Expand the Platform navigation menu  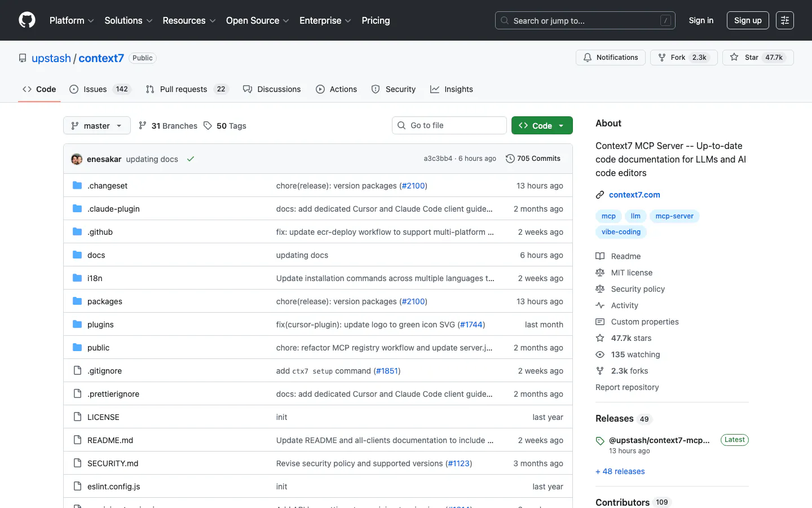tap(72, 20)
